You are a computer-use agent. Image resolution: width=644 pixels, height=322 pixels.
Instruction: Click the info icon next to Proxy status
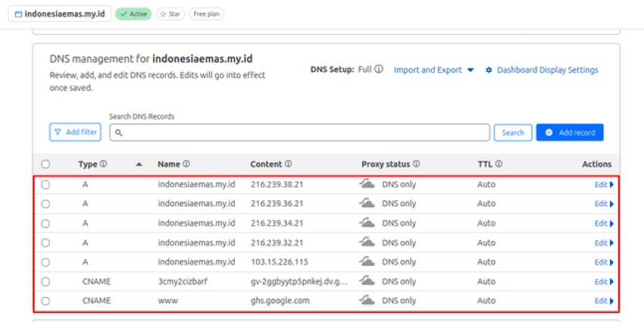(x=416, y=164)
